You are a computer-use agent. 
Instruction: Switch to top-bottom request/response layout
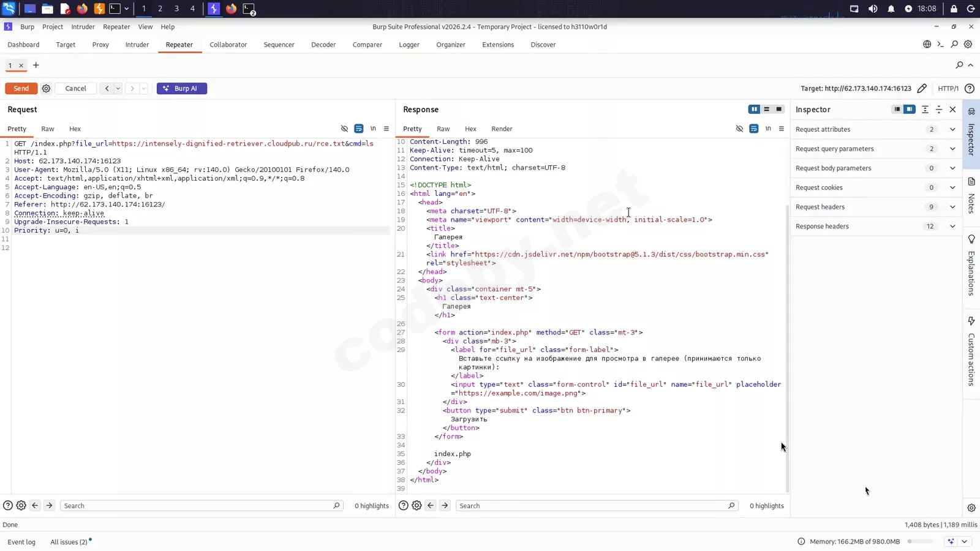(x=766, y=109)
